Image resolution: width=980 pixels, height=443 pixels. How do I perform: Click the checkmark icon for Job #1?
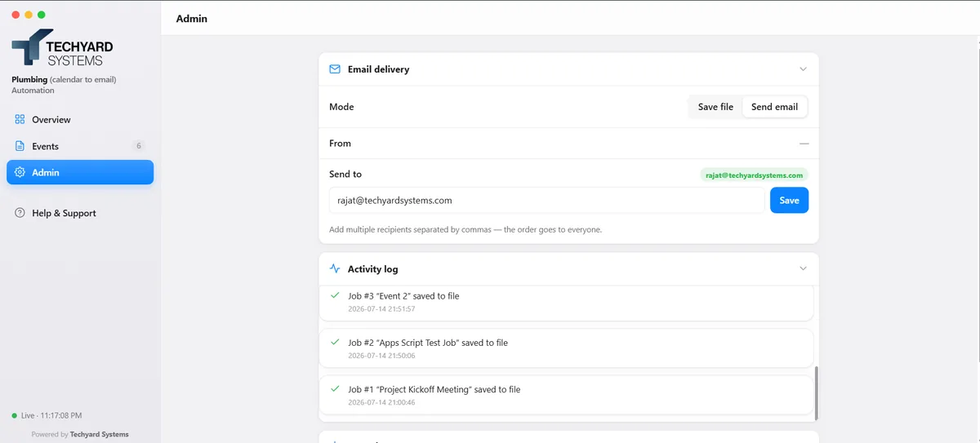click(x=335, y=388)
